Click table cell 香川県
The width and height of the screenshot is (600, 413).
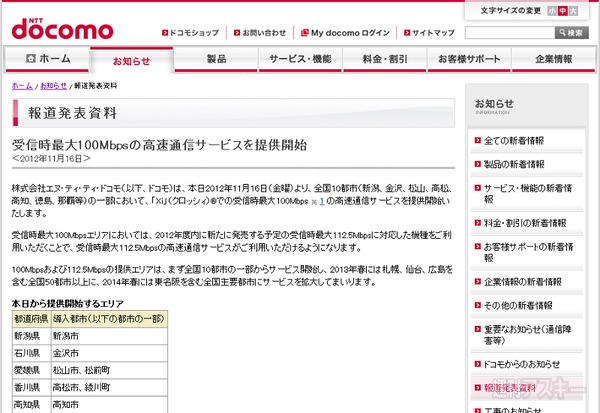(x=31, y=387)
